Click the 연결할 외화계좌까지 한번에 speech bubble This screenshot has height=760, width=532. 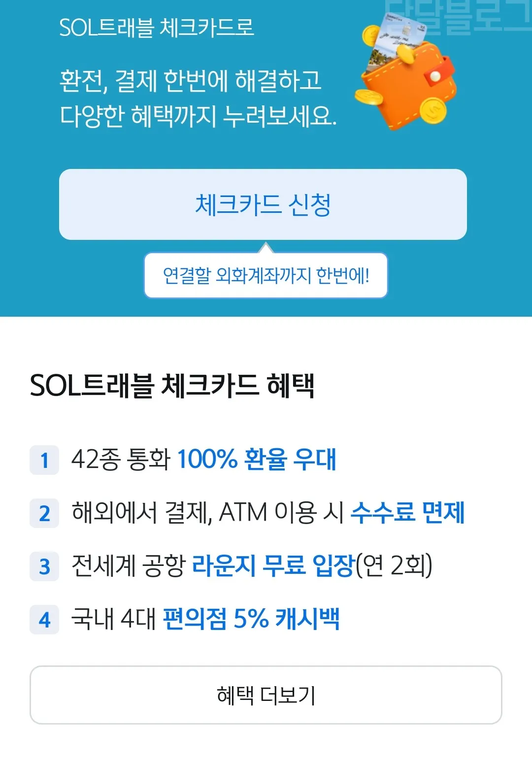click(266, 275)
